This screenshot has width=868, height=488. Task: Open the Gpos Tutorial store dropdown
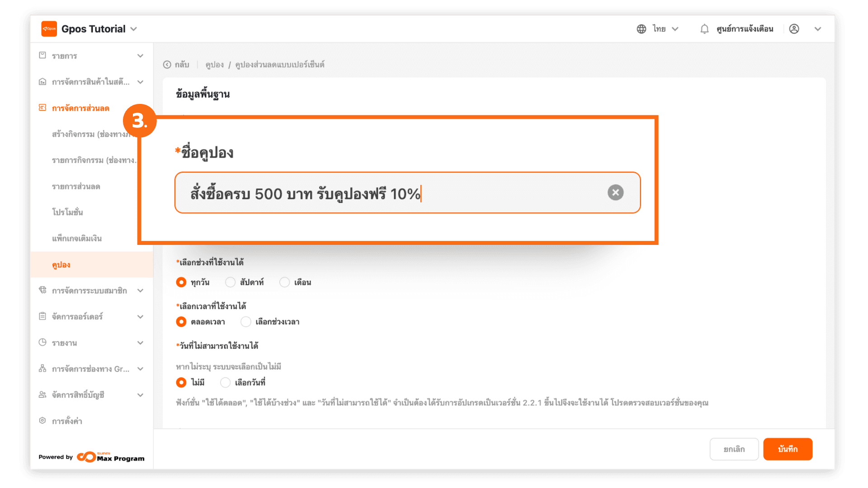(x=133, y=29)
